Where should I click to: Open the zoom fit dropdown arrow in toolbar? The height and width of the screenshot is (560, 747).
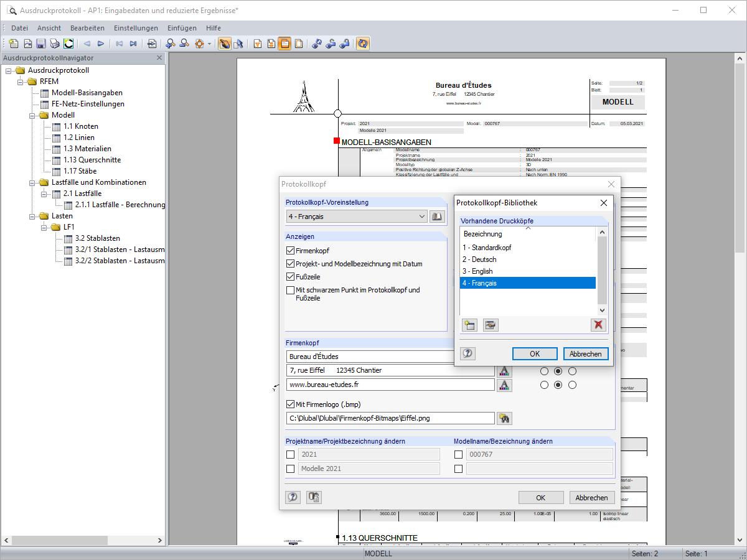pos(210,44)
